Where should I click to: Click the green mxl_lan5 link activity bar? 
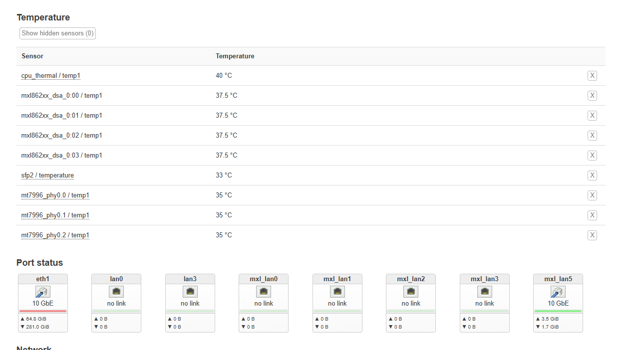point(558,311)
